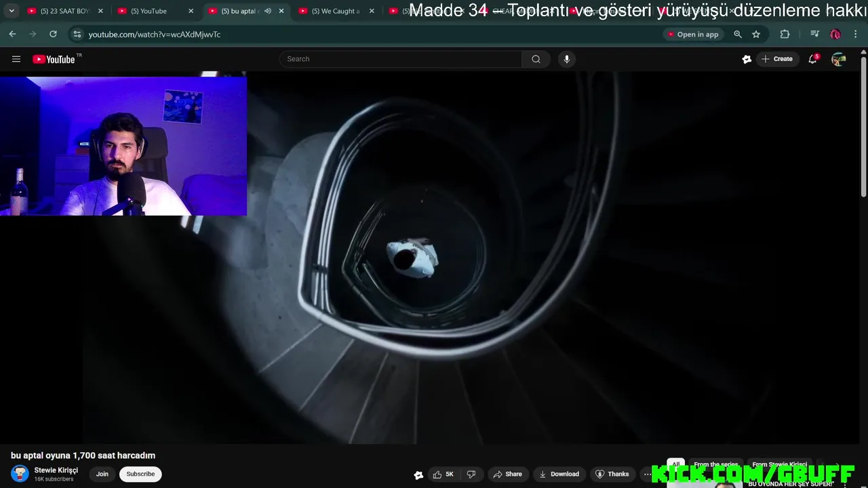Close the '23 SAAT BOY' tab
Image resolution: width=868 pixels, height=488 pixels.
pos(100,11)
